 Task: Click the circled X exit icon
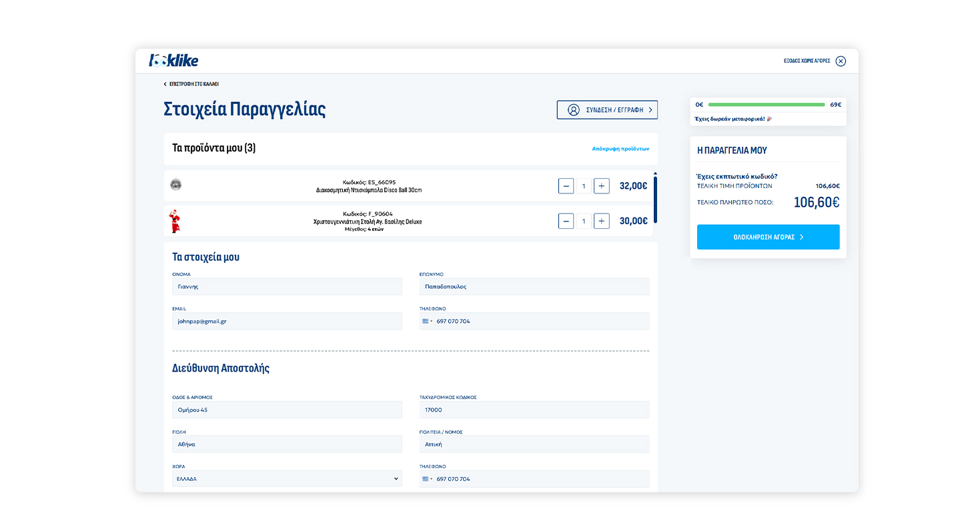[841, 61]
